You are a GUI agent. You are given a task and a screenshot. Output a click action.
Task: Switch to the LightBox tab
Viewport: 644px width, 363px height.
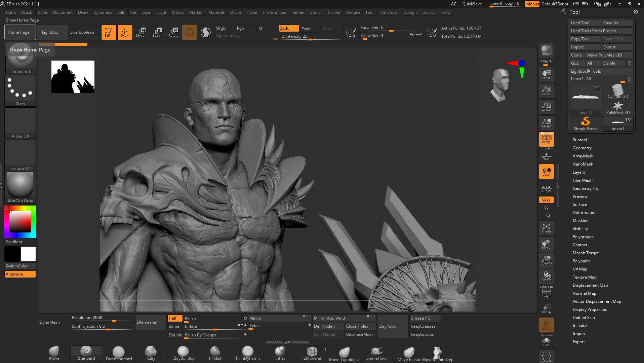click(x=50, y=32)
